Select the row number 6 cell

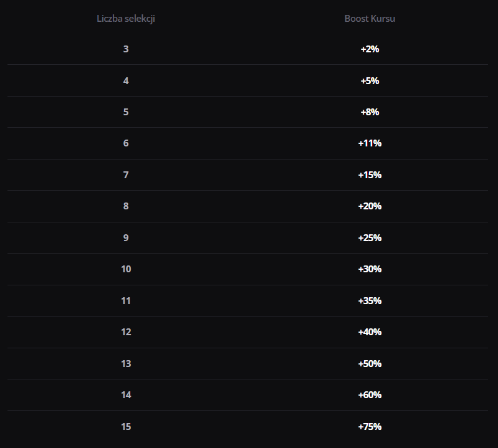(126, 143)
